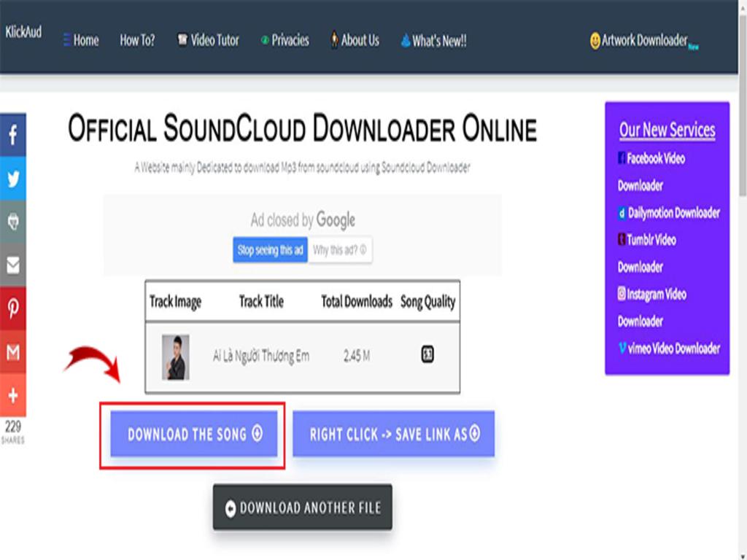This screenshot has height=560, width=747.
Task: Click Right Click -> Save Link As button
Action: click(394, 434)
